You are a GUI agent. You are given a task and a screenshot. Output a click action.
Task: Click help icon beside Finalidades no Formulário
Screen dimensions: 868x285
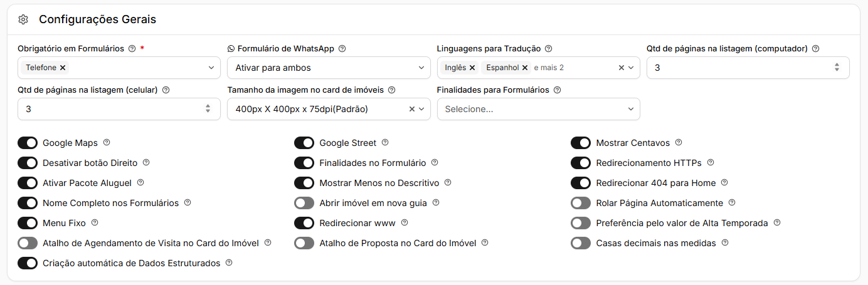tap(435, 163)
